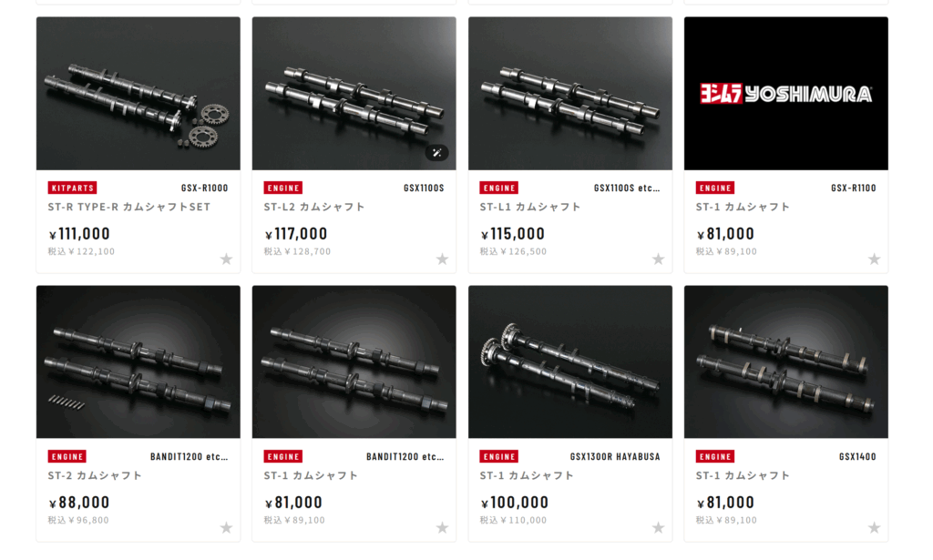Open the ST-R TYPE-R camshaft set thumbnail
The height and width of the screenshot is (560, 933).
(x=138, y=93)
